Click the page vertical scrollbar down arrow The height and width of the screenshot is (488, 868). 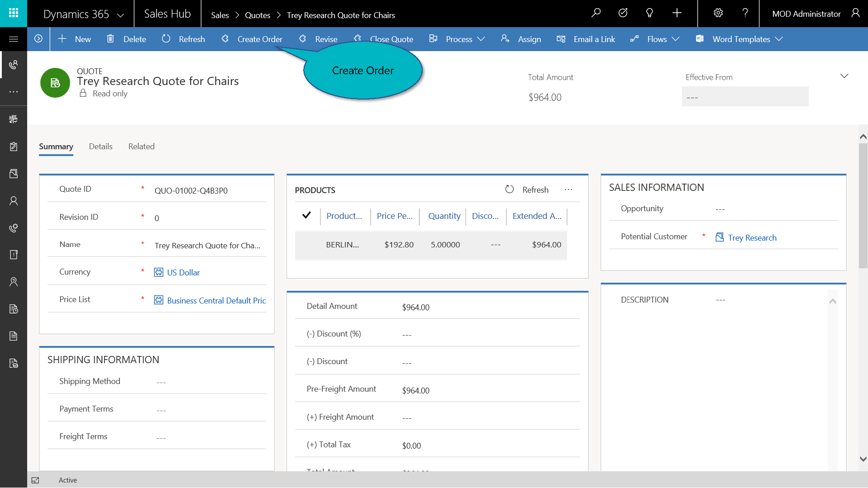pos(863,459)
